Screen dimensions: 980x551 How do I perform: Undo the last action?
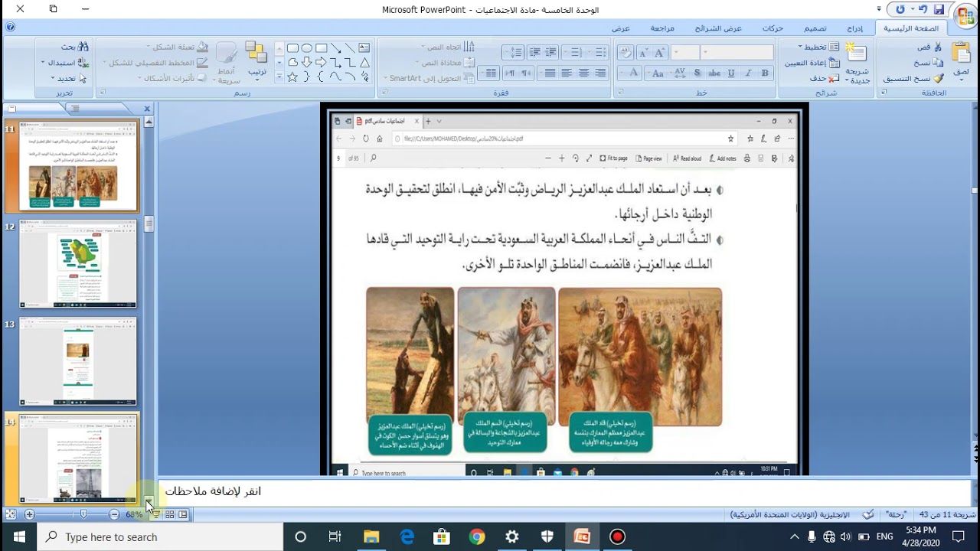[x=922, y=9]
